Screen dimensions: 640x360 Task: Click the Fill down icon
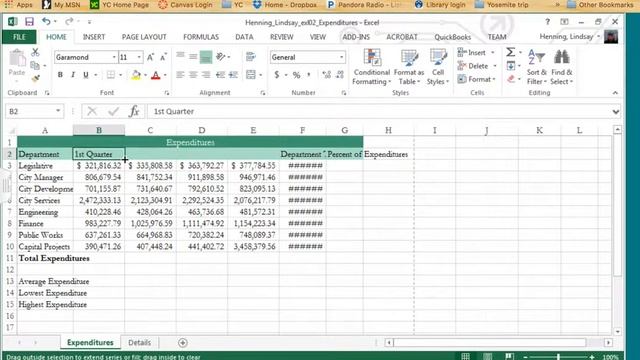pos(511,65)
